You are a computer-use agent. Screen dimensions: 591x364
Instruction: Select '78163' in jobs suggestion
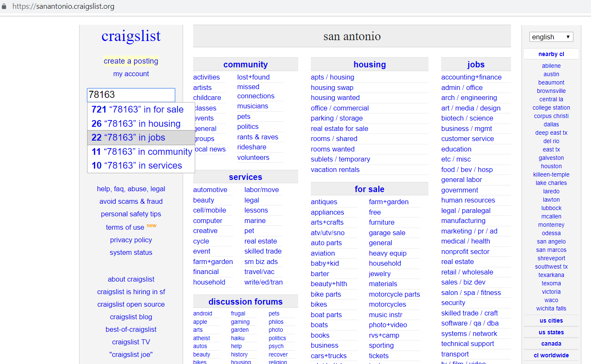(x=141, y=138)
